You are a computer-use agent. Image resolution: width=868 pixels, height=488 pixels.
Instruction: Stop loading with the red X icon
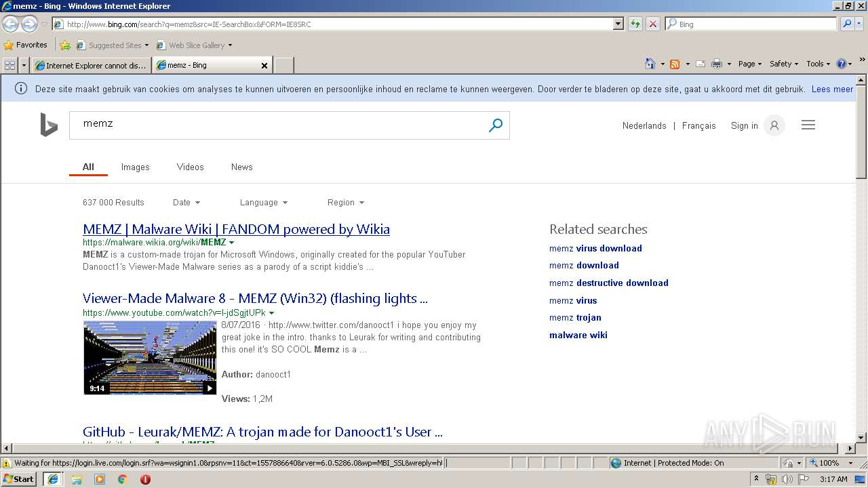point(652,24)
